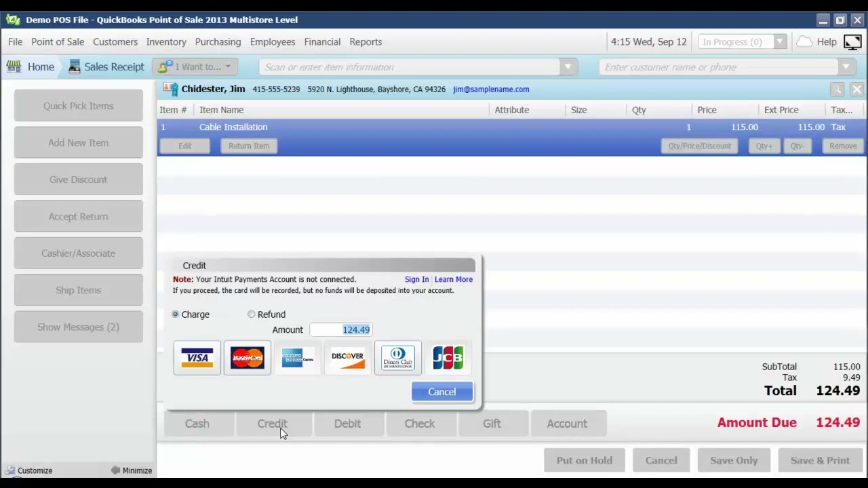Click QuickBooks app icon in title bar

pos(13,20)
